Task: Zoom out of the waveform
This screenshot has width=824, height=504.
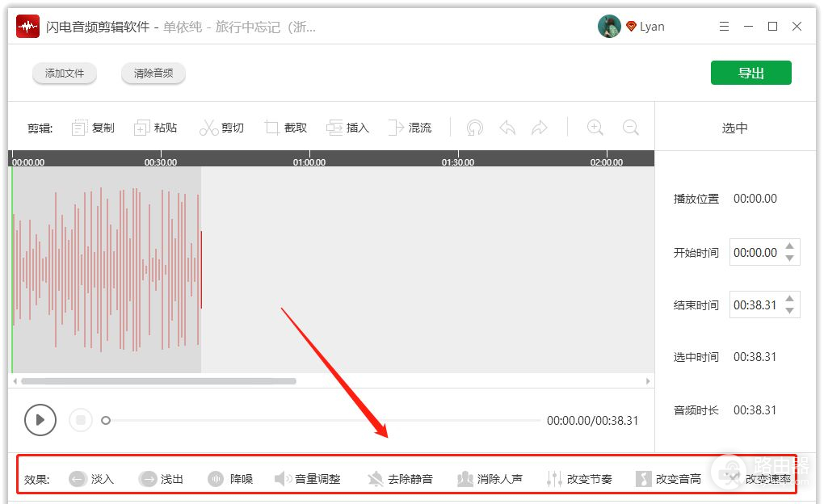Action: click(631, 128)
